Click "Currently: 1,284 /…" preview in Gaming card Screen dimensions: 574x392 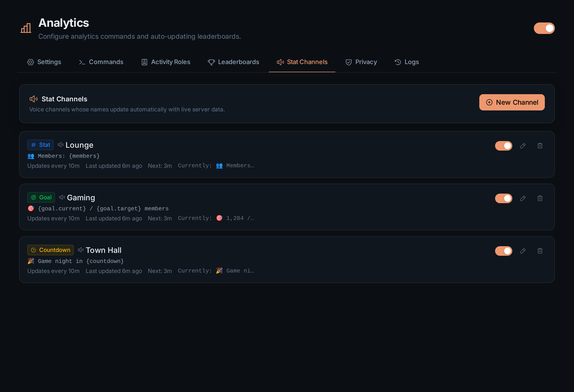pyautogui.click(x=216, y=218)
